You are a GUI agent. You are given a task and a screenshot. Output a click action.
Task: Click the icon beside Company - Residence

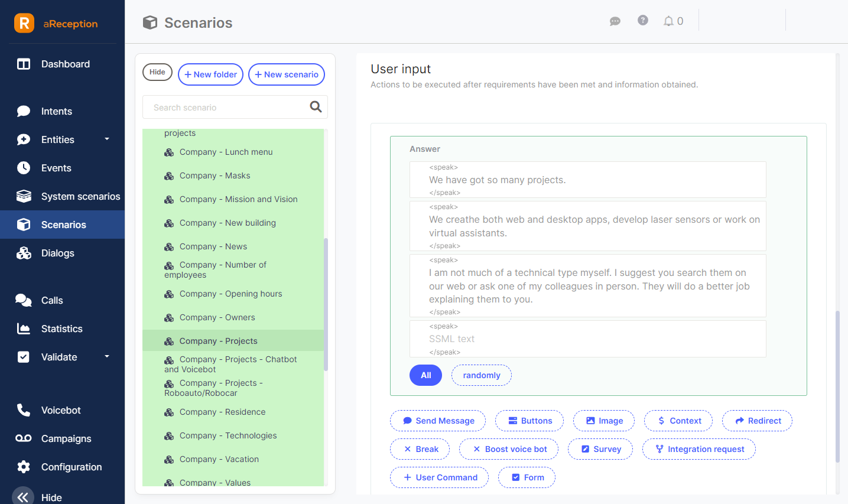point(169,412)
